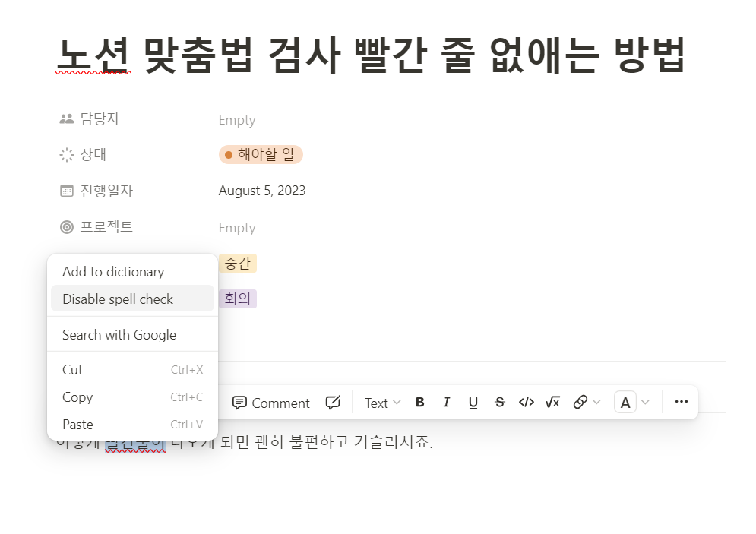Screen dimensions: 756x534
Task: Apply italic formatting
Action: 447,402
